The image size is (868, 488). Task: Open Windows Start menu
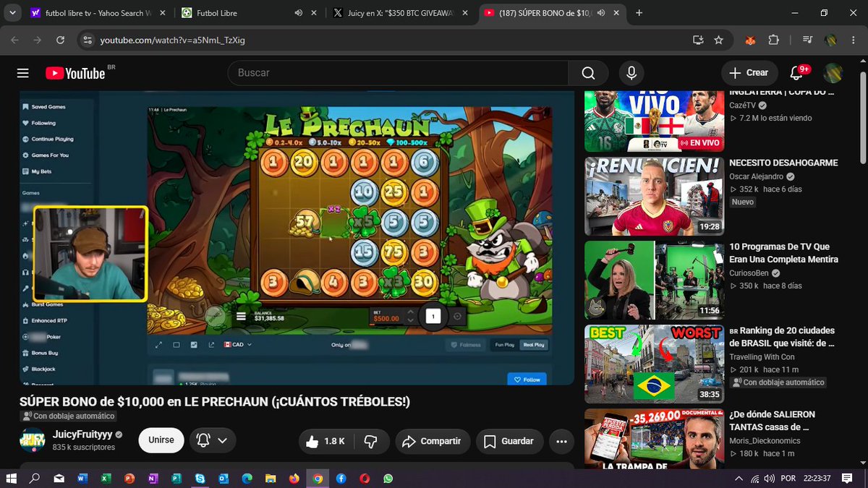click(x=11, y=479)
